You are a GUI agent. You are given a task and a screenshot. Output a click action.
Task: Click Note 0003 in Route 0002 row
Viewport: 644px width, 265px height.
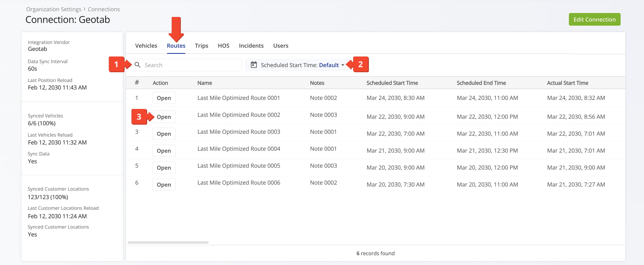point(323,115)
